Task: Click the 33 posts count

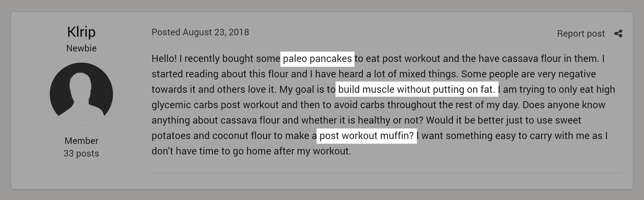Action: tap(81, 153)
